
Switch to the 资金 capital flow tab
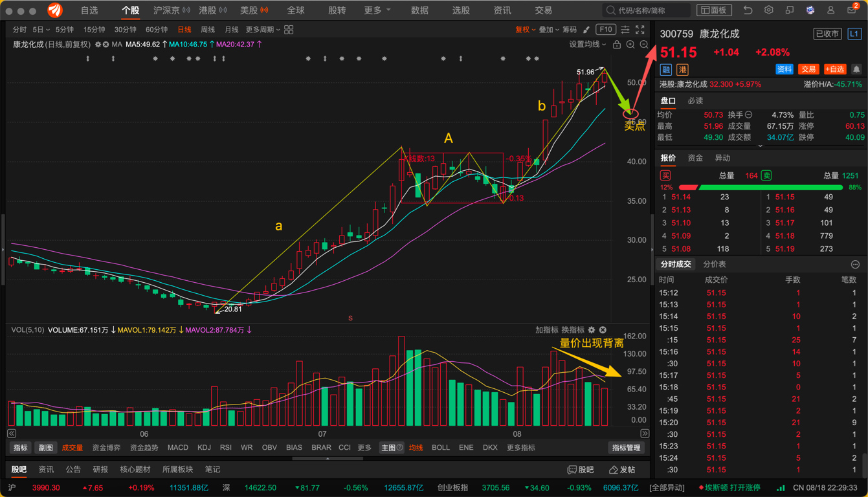click(x=695, y=159)
